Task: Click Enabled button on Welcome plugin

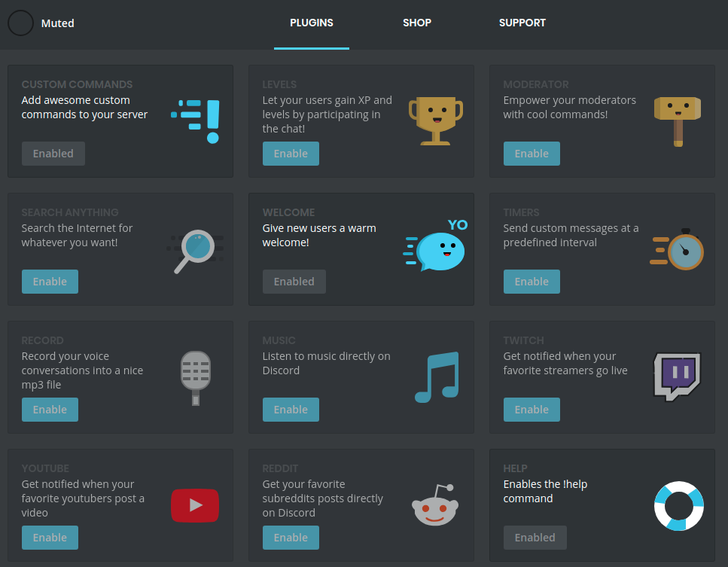Action: click(x=294, y=282)
